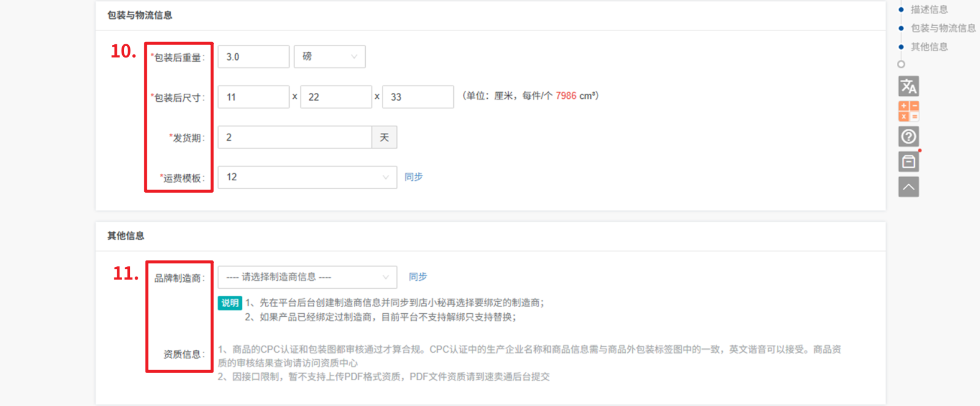Jump to 包装与物流信息 in sidebar navigation

[x=942, y=28]
